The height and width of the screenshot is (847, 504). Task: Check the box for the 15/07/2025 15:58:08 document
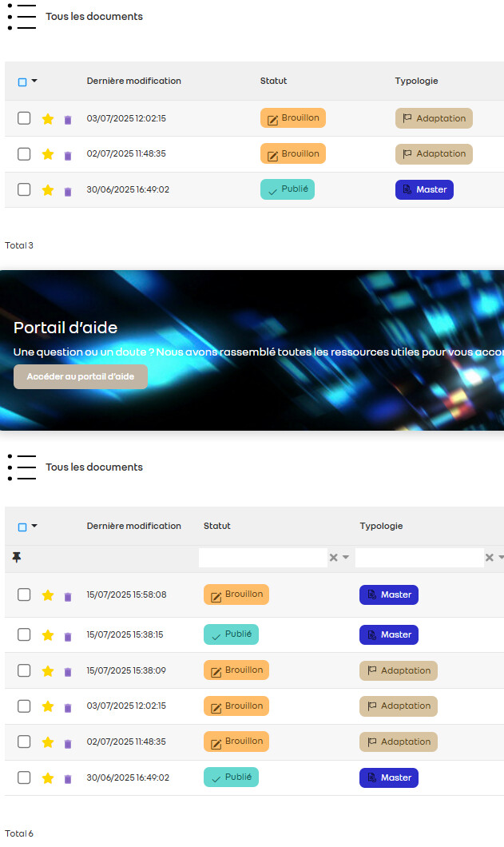coord(24,594)
